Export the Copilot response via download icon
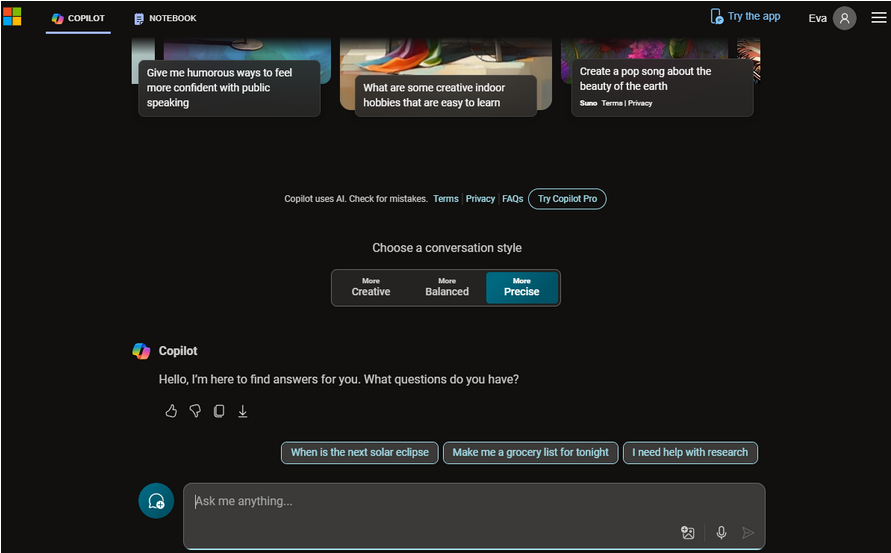This screenshot has height=553, width=891. [x=243, y=411]
